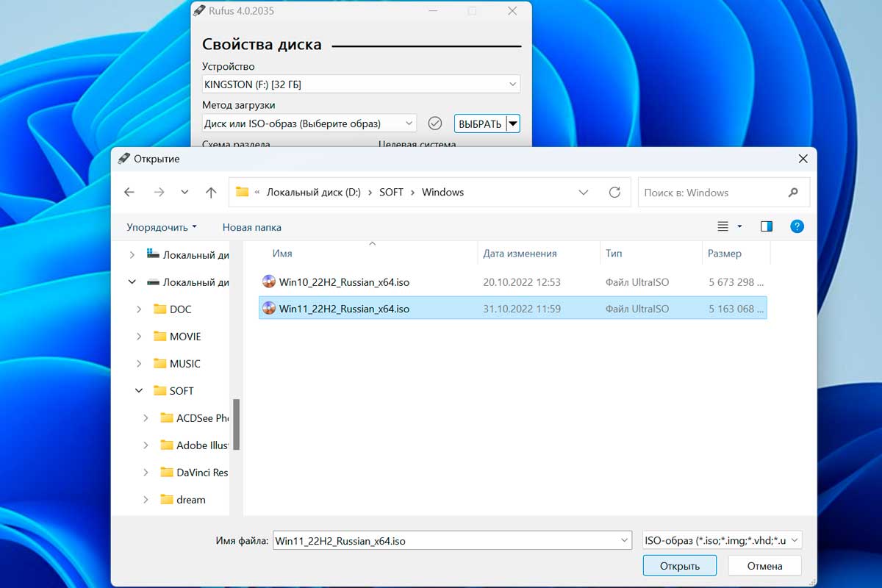Viewport: 882px width, 588px height.
Task: Click the Открыть button
Action: (679, 566)
